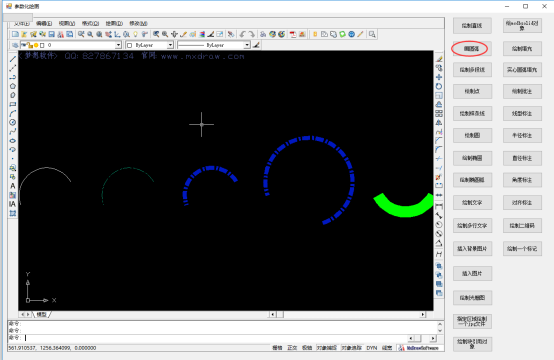
Task: Click the 绘制多行文字 button
Action: point(472,225)
